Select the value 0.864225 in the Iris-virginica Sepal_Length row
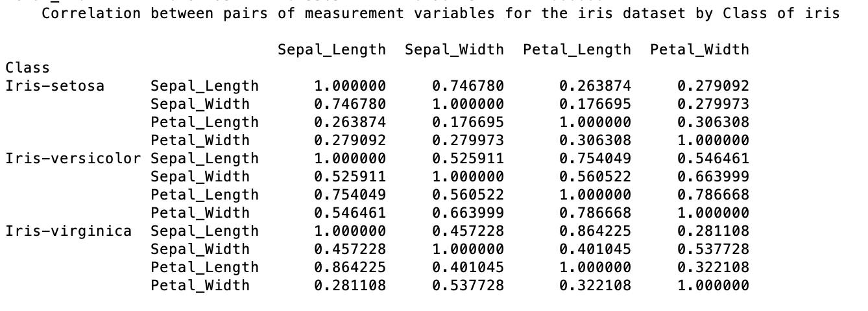 [x=596, y=231]
